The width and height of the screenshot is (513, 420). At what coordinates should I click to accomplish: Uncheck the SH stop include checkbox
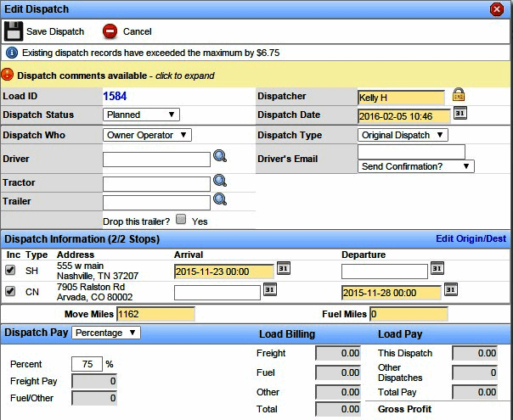[x=11, y=270]
